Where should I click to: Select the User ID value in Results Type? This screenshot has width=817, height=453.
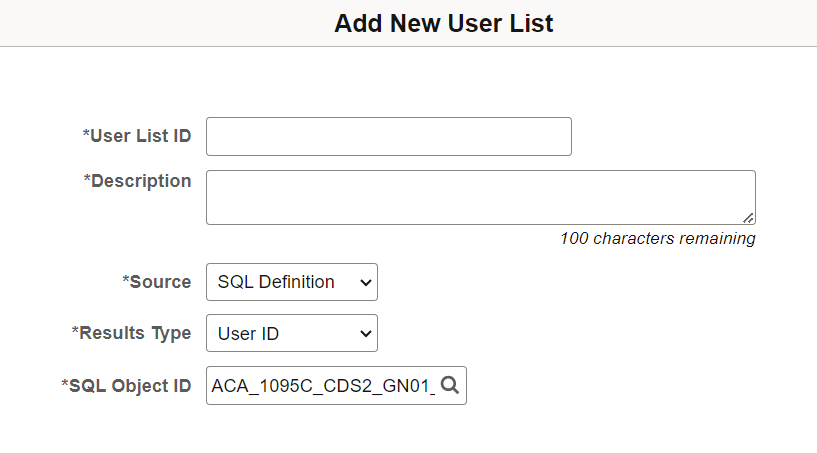(248, 334)
